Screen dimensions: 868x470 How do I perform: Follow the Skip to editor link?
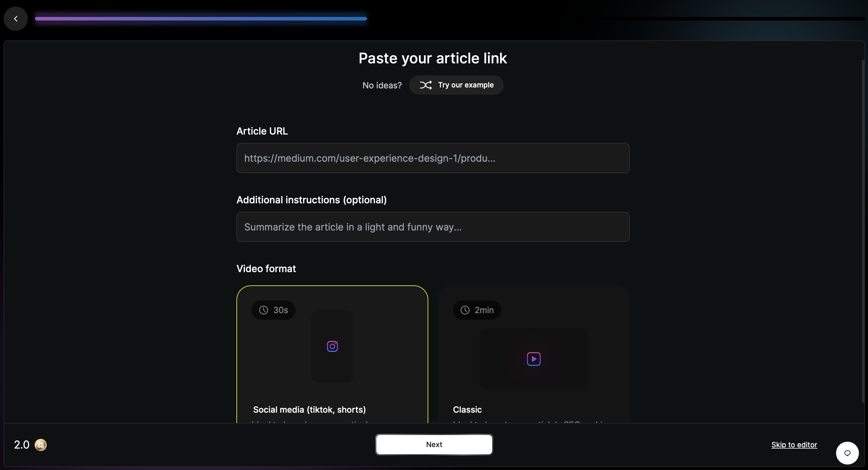tap(794, 444)
